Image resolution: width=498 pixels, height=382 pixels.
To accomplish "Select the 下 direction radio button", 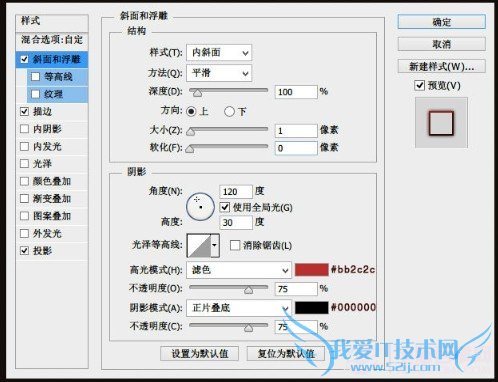I will pos(229,111).
